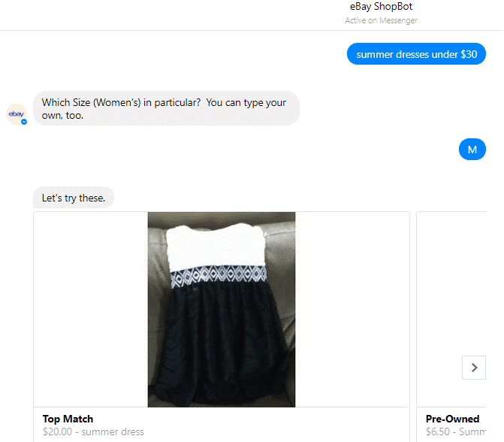
Task: Open the black and white dress photo
Action: (222, 309)
